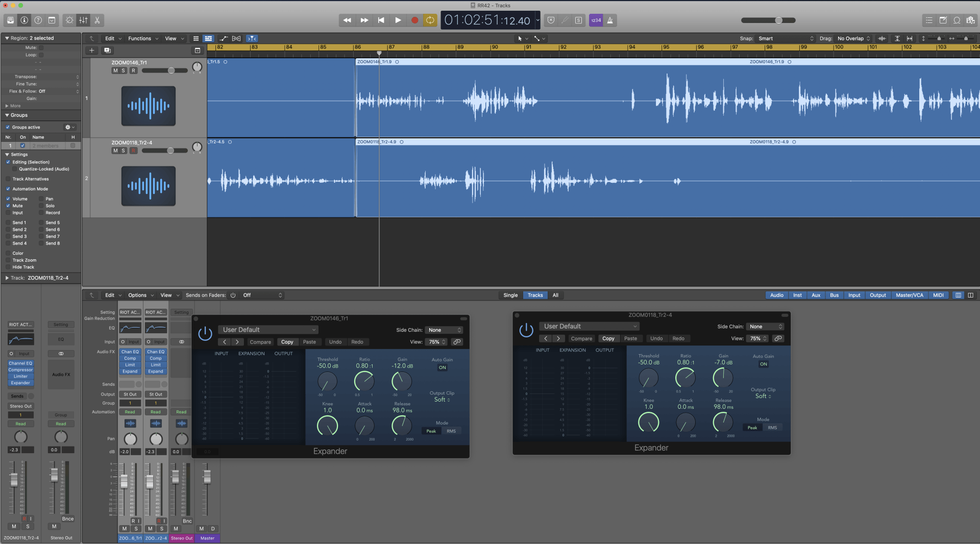Toggle the ZOOM0146_Tr1 Expander power button
Image resolution: width=980 pixels, height=544 pixels.
pyautogui.click(x=205, y=334)
